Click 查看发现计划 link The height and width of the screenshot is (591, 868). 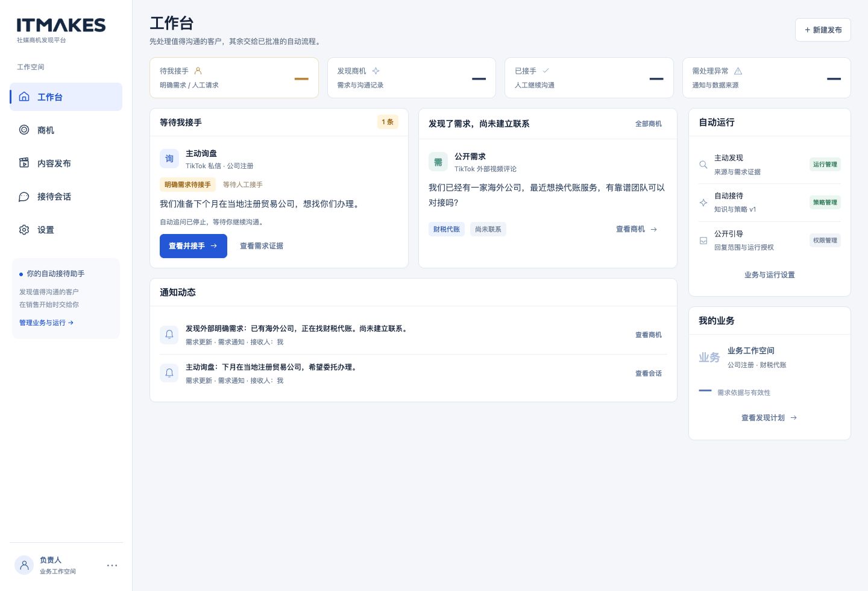769,418
